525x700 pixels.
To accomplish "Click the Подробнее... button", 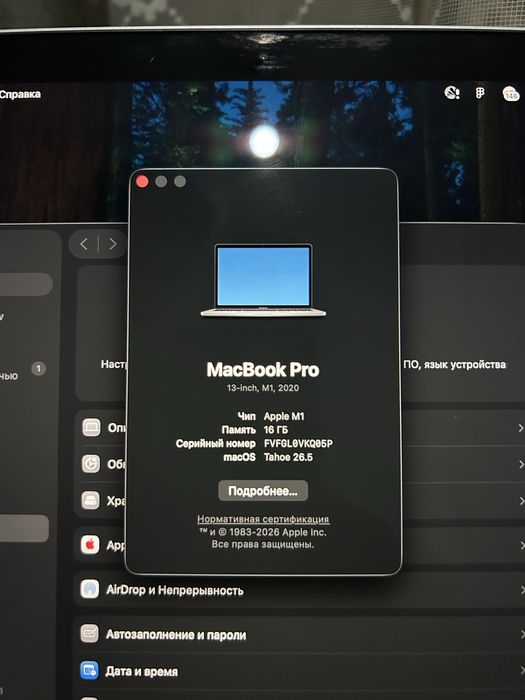I will tap(263, 491).
